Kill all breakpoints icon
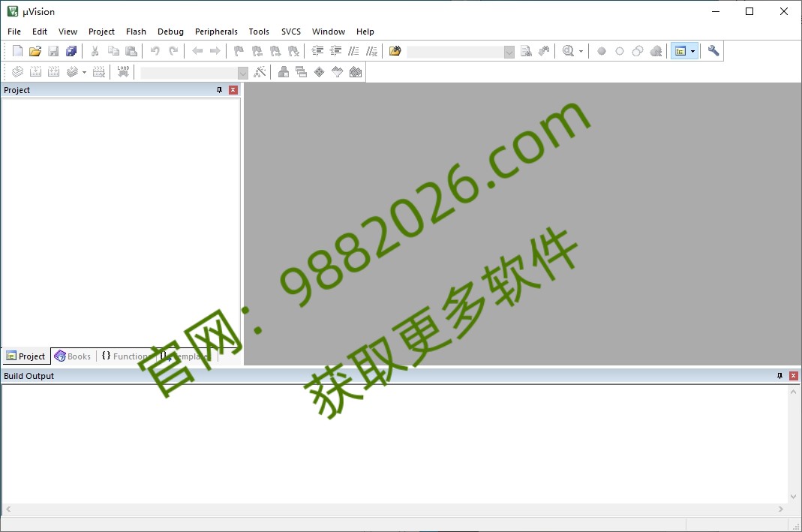Image resolution: width=802 pixels, height=532 pixels. pos(656,51)
